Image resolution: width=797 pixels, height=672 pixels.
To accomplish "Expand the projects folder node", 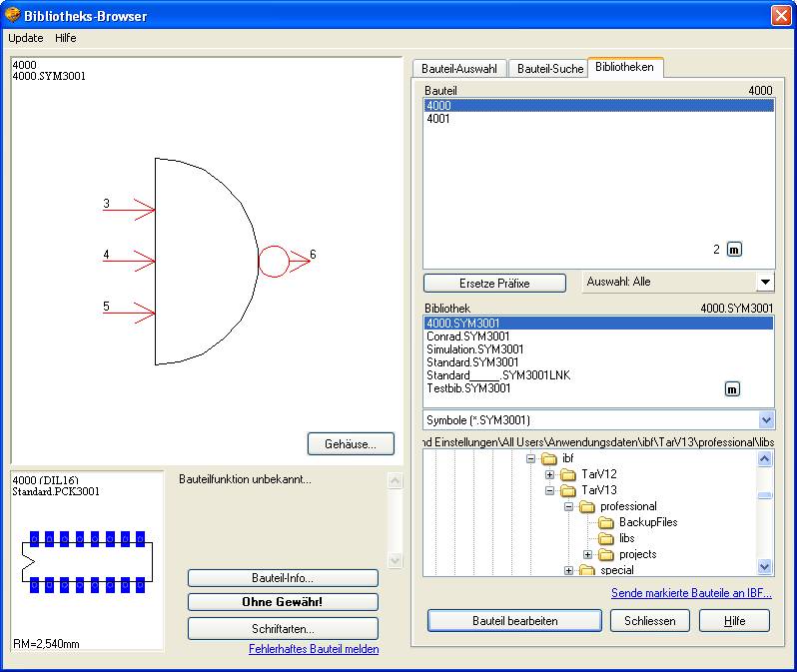I will tap(587, 555).
